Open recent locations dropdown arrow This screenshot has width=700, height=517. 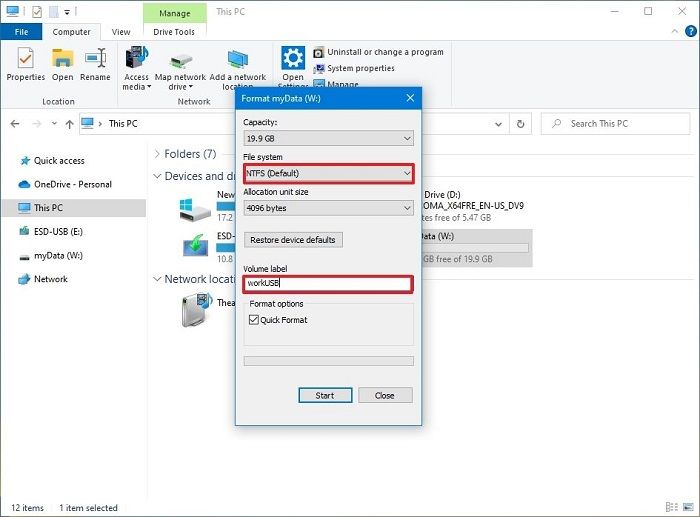click(x=54, y=123)
